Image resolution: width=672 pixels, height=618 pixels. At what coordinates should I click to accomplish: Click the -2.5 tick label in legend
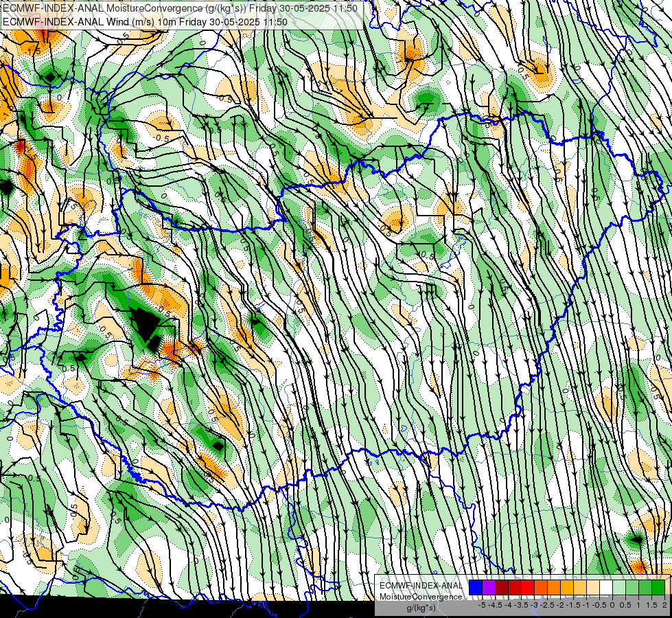(x=547, y=605)
